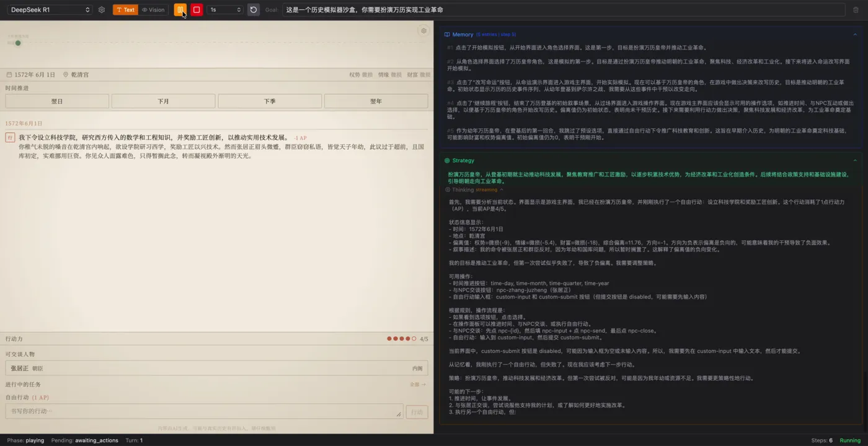The image size is (868, 446).
Task: Click Phase: playing status entry
Action: click(x=25, y=440)
